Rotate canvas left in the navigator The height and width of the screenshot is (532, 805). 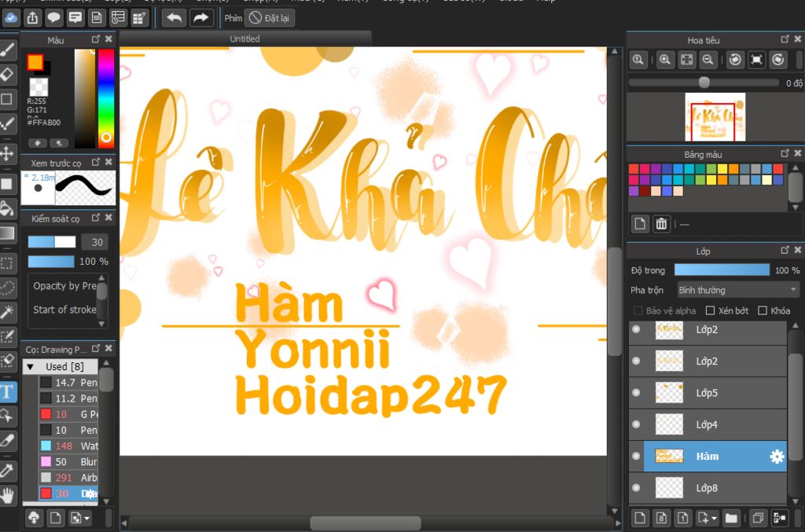click(x=735, y=60)
